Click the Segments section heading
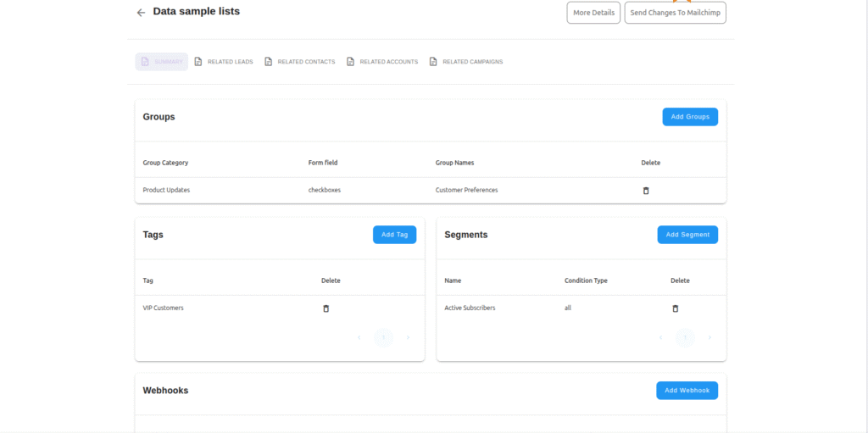 tap(466, 235)
